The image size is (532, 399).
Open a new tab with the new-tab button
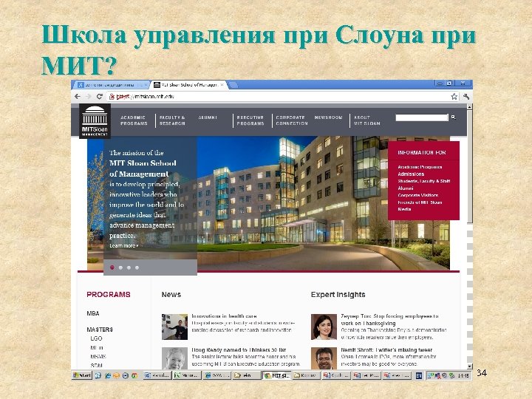233,85
